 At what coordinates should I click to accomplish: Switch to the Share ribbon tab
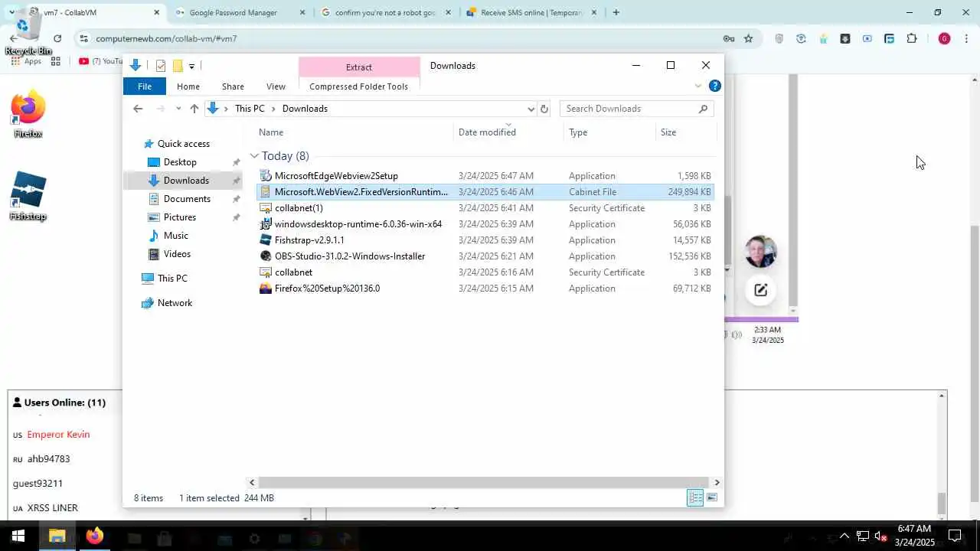(233, 86)
